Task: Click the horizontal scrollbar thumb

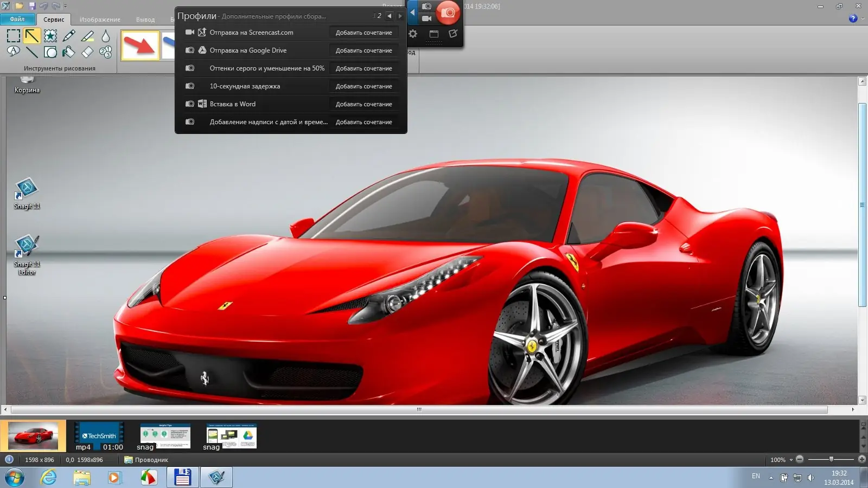Action: tap(419, 409)
